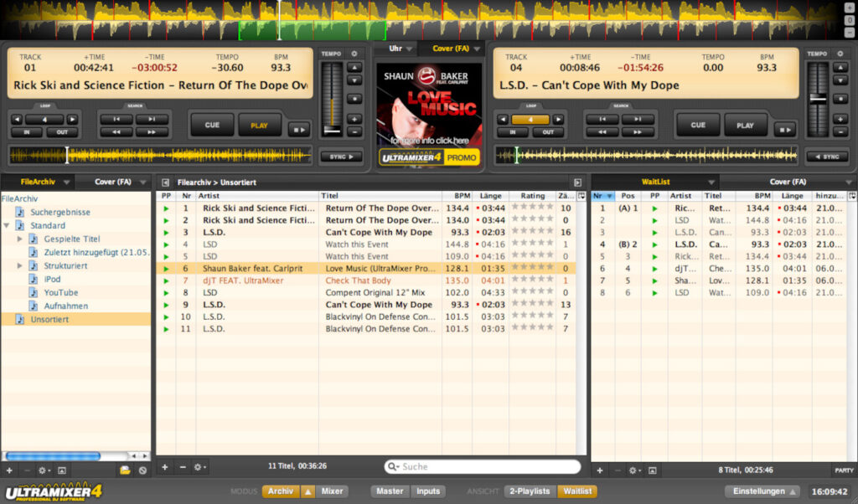Click the right deck tempo plus button
Image resolution: width=858 pixels, height=504 pixels.
(840, 119)
